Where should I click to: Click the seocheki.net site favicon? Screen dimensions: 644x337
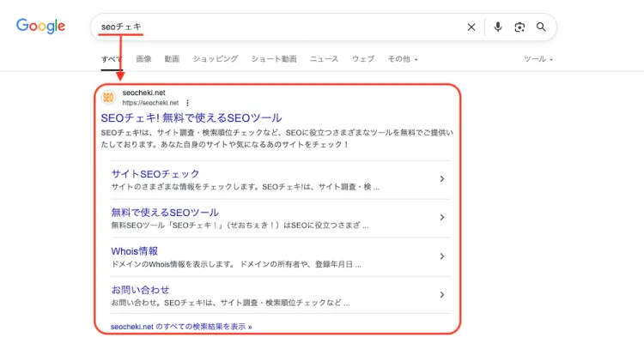(108, 98)
